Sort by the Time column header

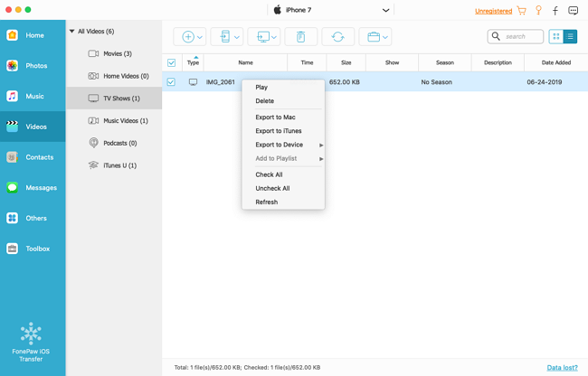(x=307, y=63)
